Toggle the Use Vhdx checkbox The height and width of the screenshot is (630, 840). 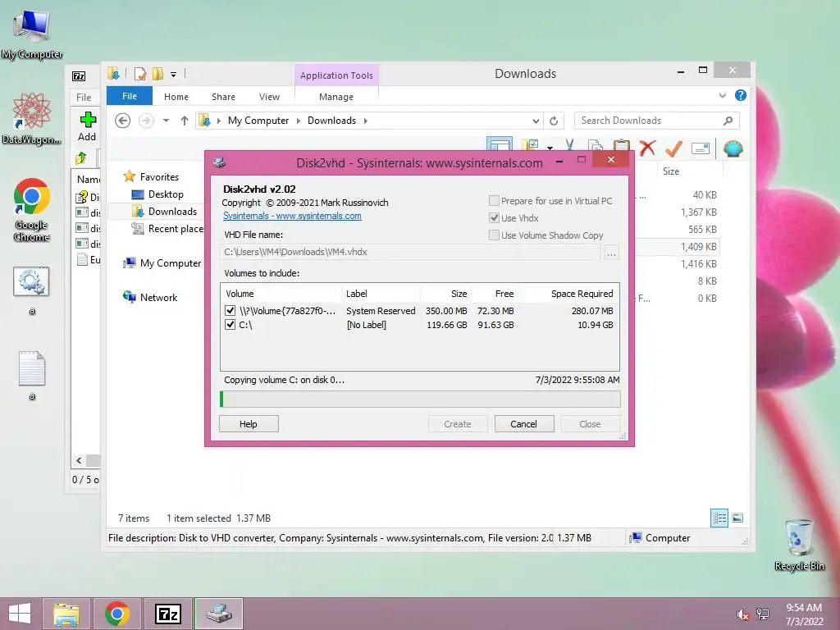point(494,218)
